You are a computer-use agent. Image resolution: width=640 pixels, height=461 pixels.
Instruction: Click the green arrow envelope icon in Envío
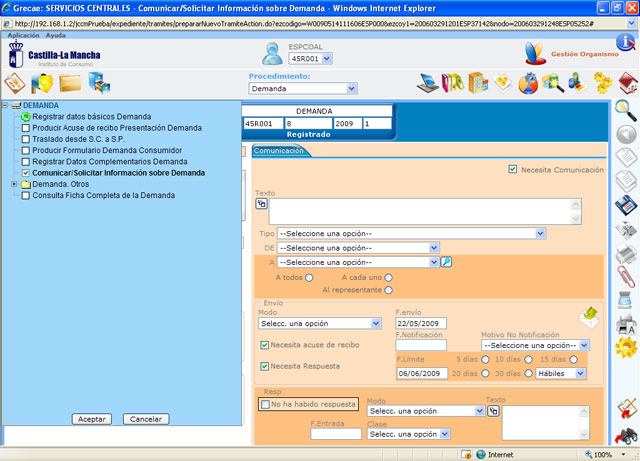click(589, 317)
